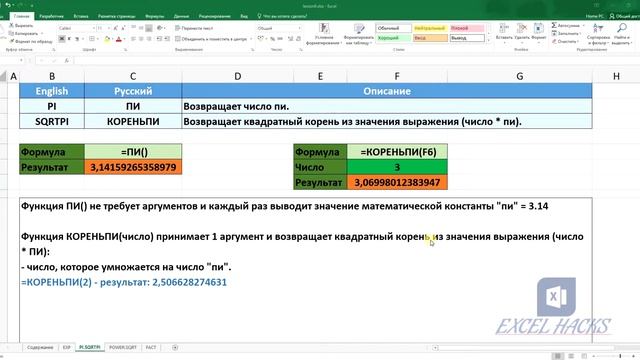640x360 pixels.
Task: Open Сортировка и фильтр menu
Action: (x=598, y=34)
